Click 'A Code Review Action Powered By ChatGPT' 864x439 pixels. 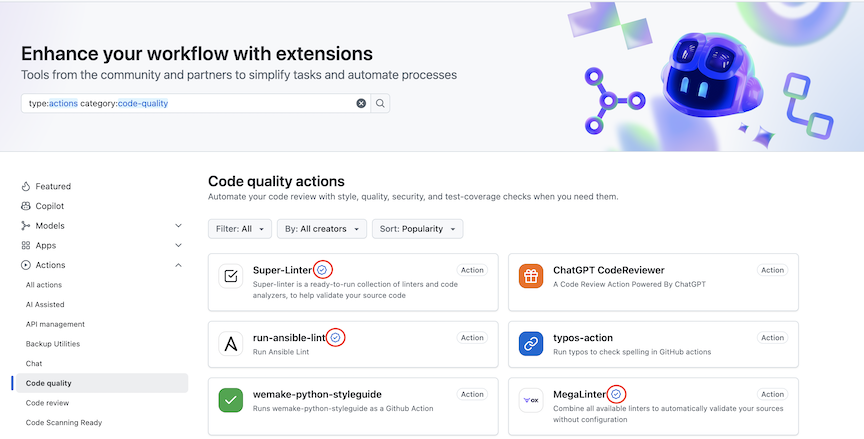pyautogui.click(x=629, y=284)
